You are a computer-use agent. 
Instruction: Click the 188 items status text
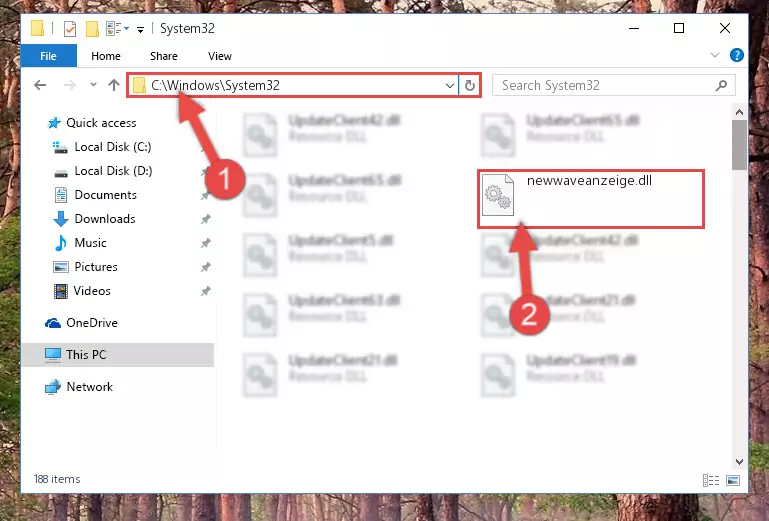coord(57,479)
